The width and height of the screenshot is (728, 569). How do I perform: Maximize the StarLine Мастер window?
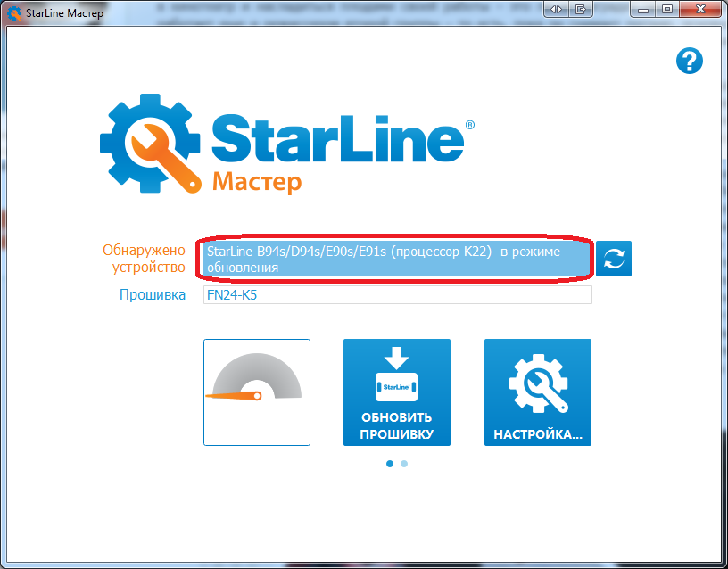(667, 9)
